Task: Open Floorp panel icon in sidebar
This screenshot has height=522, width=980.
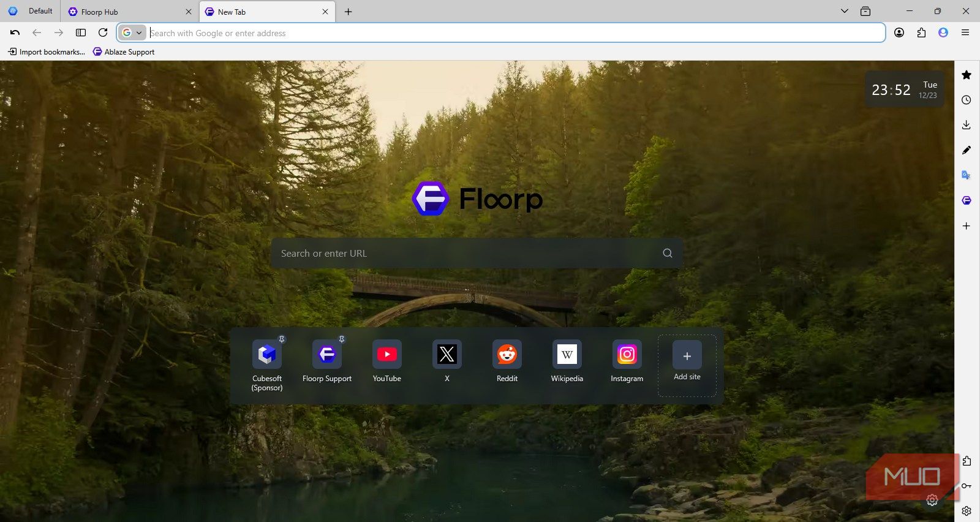Action: coord(967,200)
